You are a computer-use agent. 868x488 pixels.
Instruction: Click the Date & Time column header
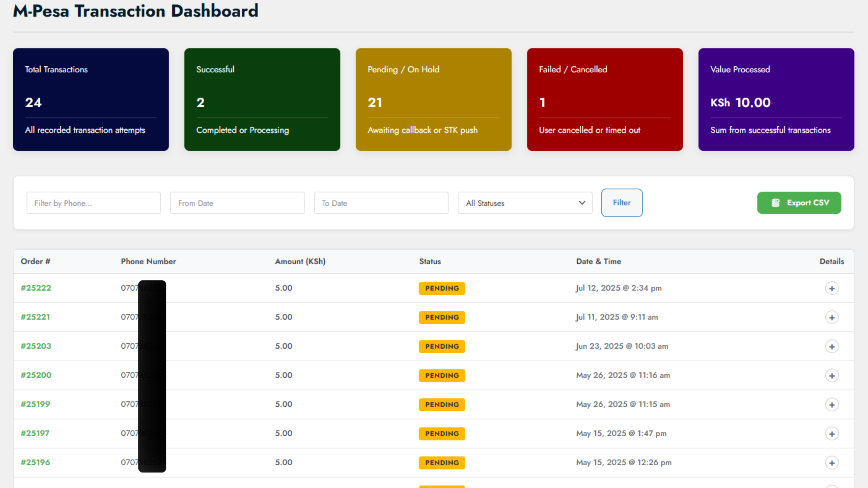598,261
